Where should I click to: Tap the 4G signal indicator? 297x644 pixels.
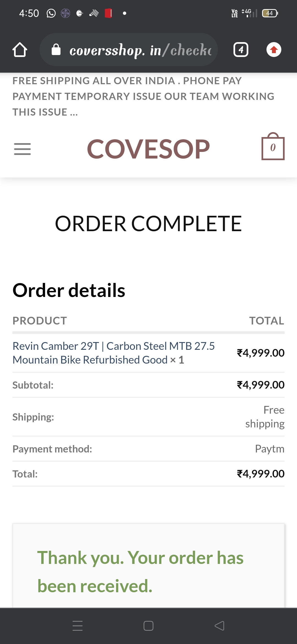click(249, 13)
